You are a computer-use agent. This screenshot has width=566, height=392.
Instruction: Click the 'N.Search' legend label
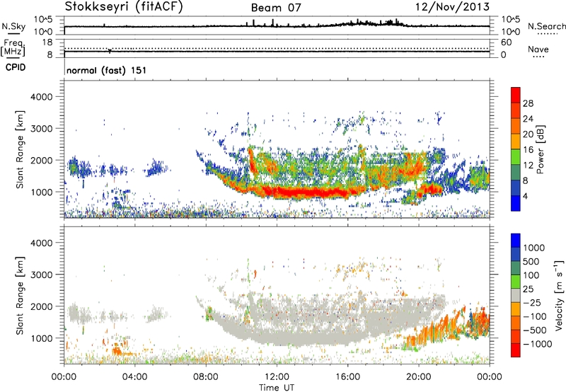(x=547, y=26)
